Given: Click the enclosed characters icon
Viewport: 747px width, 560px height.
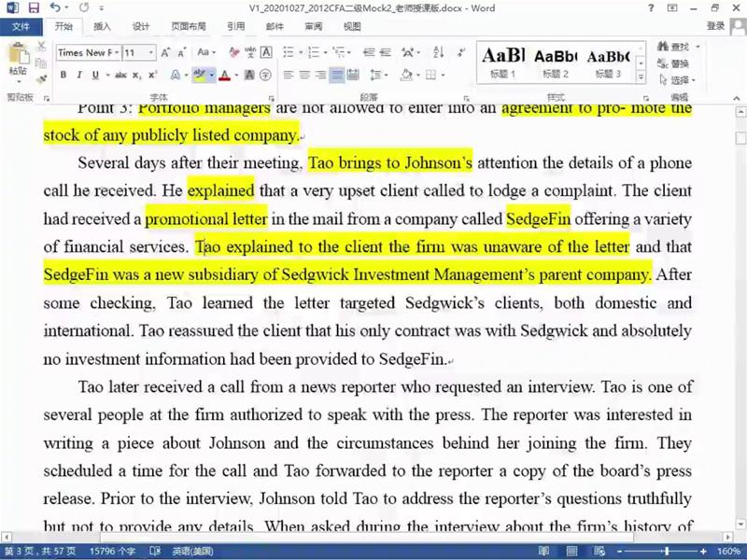Looking at the screenshot, I should (x=266, y=75).
